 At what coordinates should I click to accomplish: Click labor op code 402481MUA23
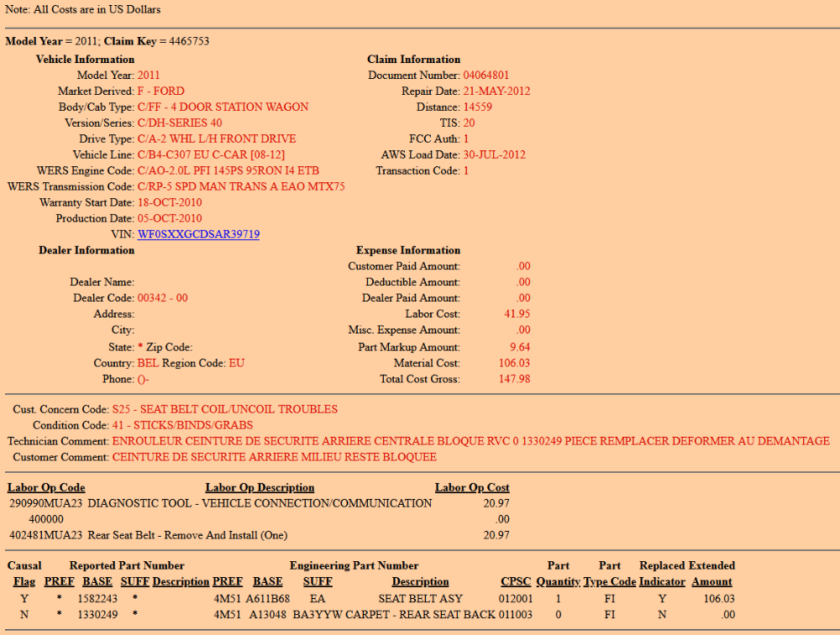point(46,535)
